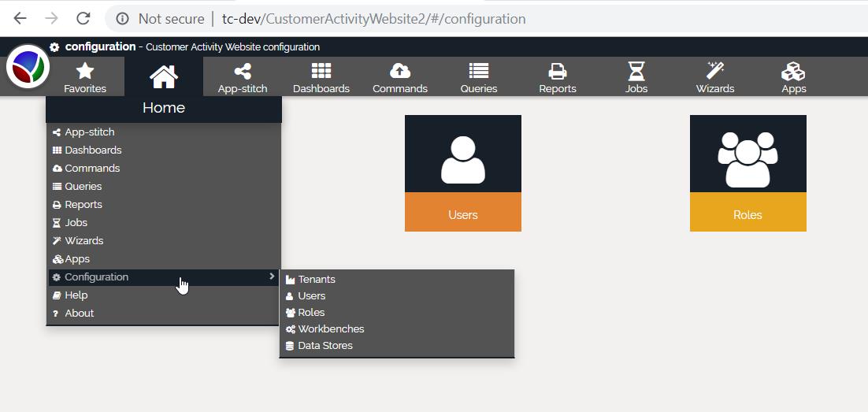Open Help from the Home menu
Viewport: 868px width, 412px height.
(76, 295)
